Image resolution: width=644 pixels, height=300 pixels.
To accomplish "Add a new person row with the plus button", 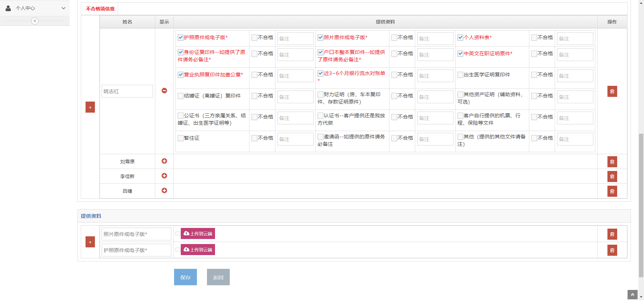I will click(x=90, y=107).
